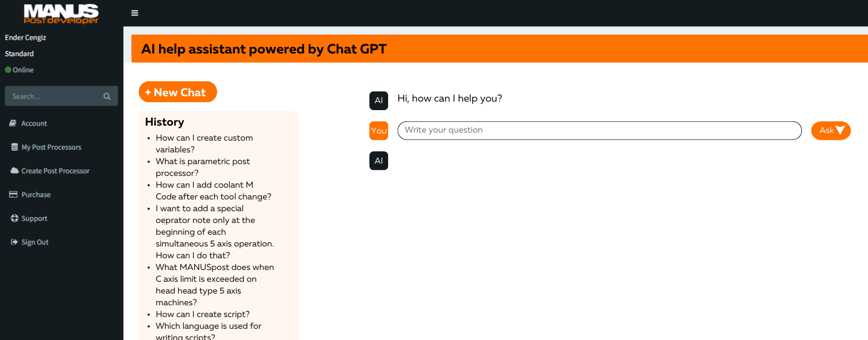Screen dimensions: 868x340
Task: Type in the sidebar Search field
Action: (53, 96)
